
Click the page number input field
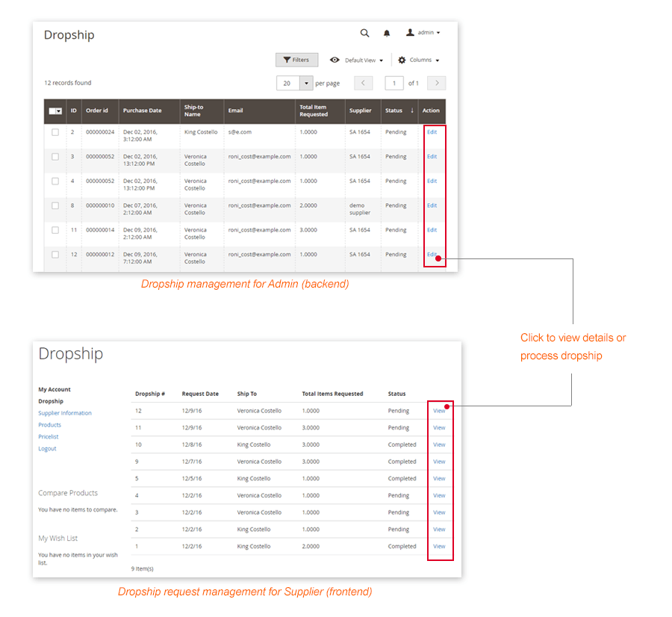click(x=393, y=83)
